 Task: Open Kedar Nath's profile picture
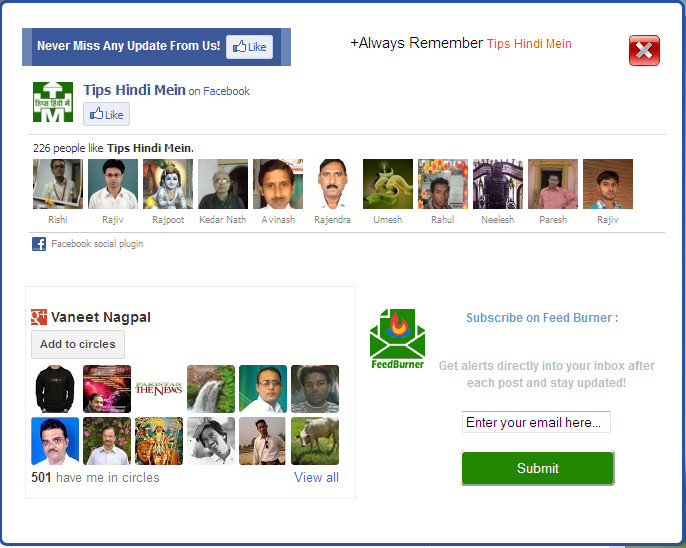coord(223,184)
